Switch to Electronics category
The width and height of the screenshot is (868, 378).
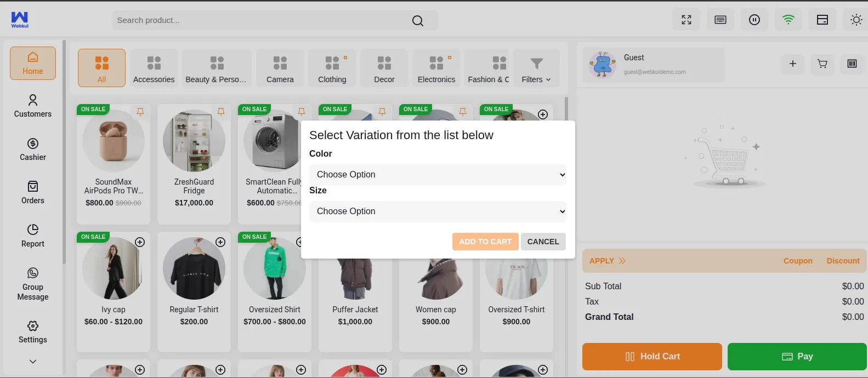[436, 68]
